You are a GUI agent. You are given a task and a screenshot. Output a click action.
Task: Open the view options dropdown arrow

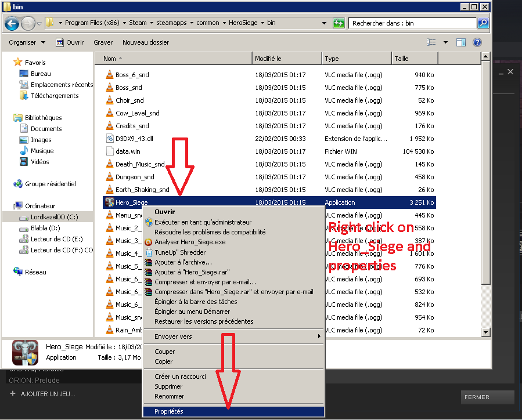tap(445, 42)
